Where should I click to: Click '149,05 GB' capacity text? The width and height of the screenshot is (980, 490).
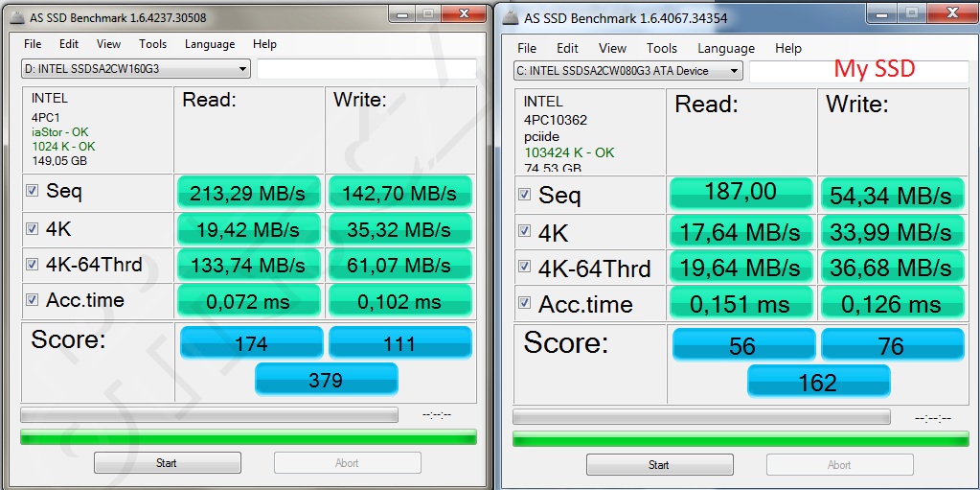point(59,161)
